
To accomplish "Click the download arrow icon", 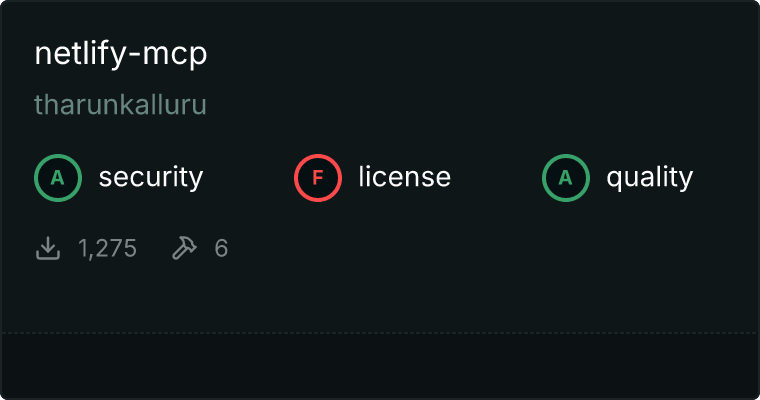I will [48, 248].
